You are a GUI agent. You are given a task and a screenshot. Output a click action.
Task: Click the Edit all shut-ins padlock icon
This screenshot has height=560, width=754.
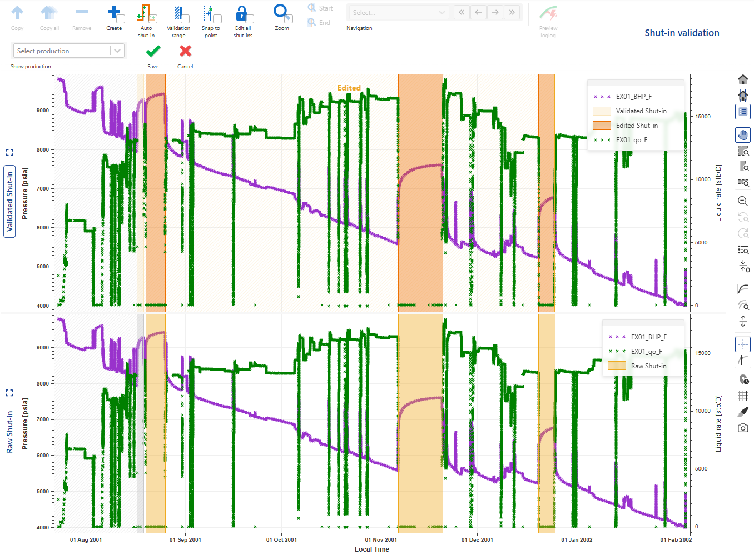(241, 13)
